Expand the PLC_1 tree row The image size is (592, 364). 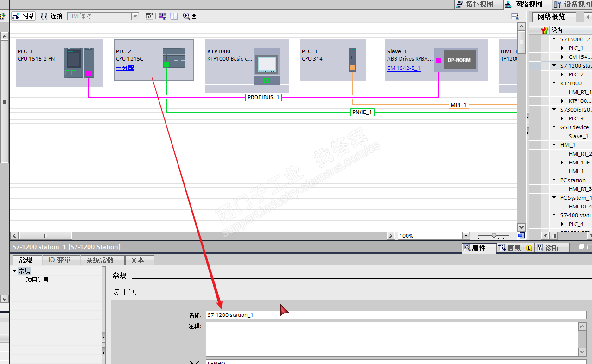click(563, 48)
